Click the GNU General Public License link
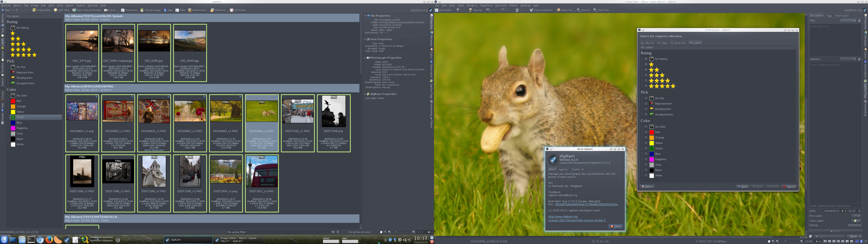868x244 pixels. [x=577, y=220]
